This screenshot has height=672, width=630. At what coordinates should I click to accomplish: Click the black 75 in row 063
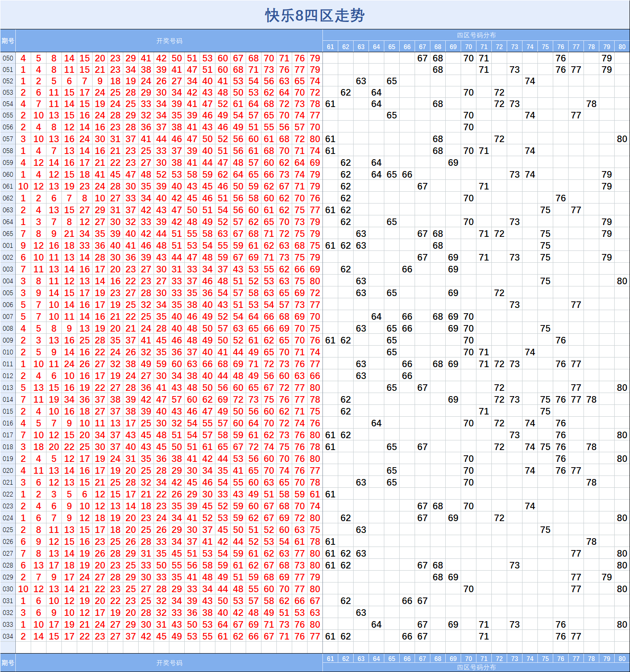tap(545, 210)
